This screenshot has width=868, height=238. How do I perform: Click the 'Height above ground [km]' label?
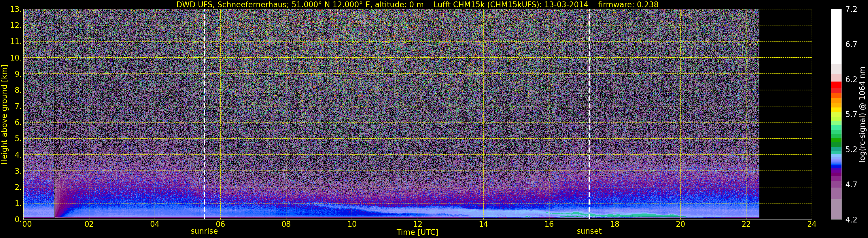coord(4,114)
